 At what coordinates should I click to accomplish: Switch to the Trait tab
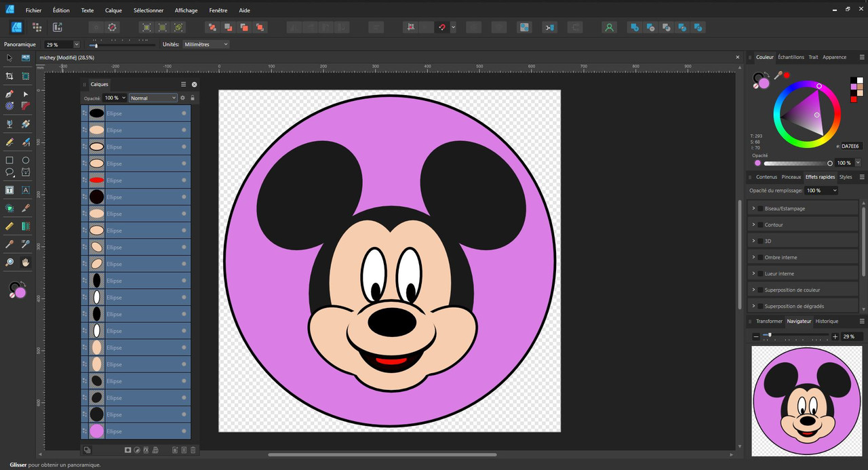tap(813, 57)
